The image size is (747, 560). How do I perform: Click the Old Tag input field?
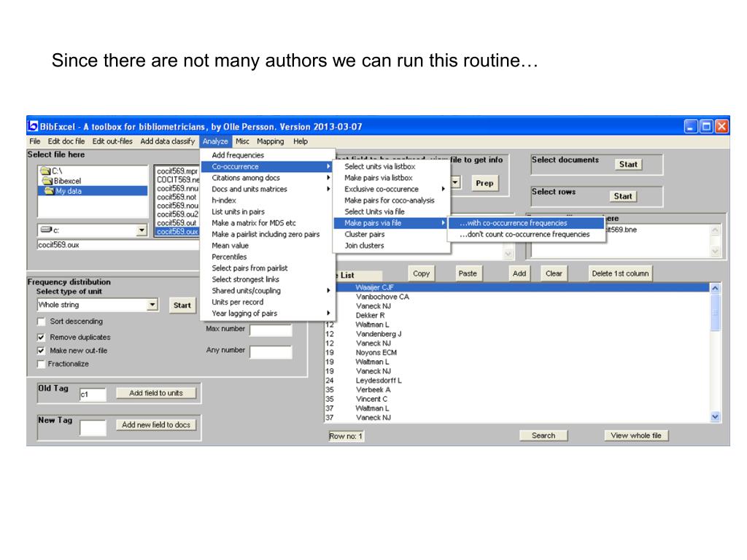click(x=93, y=394)
